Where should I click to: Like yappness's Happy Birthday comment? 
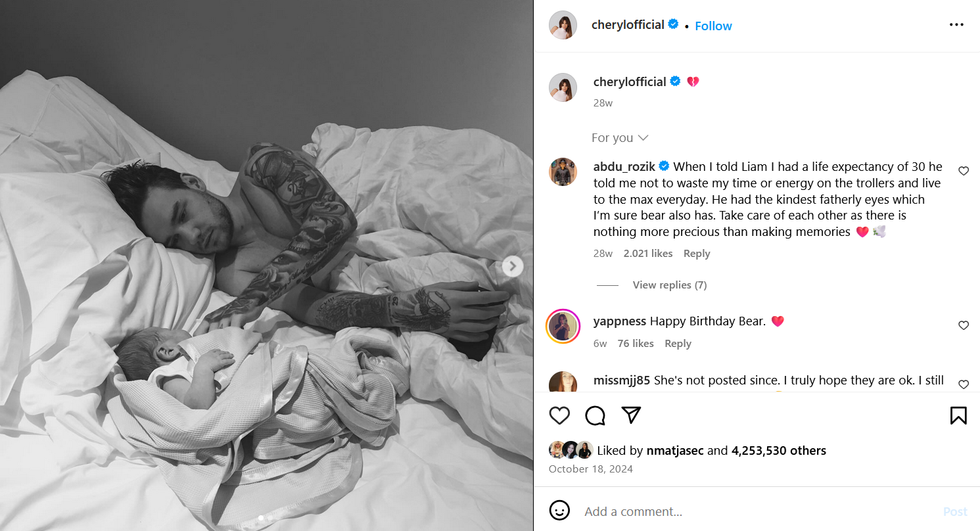pos(964,325)
